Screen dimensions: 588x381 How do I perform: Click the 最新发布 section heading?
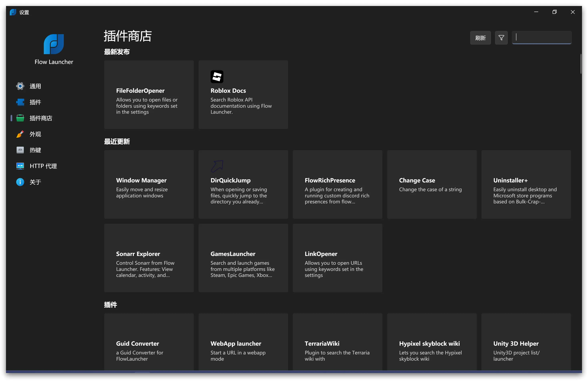pyautogui.click(x=117, y=52)
